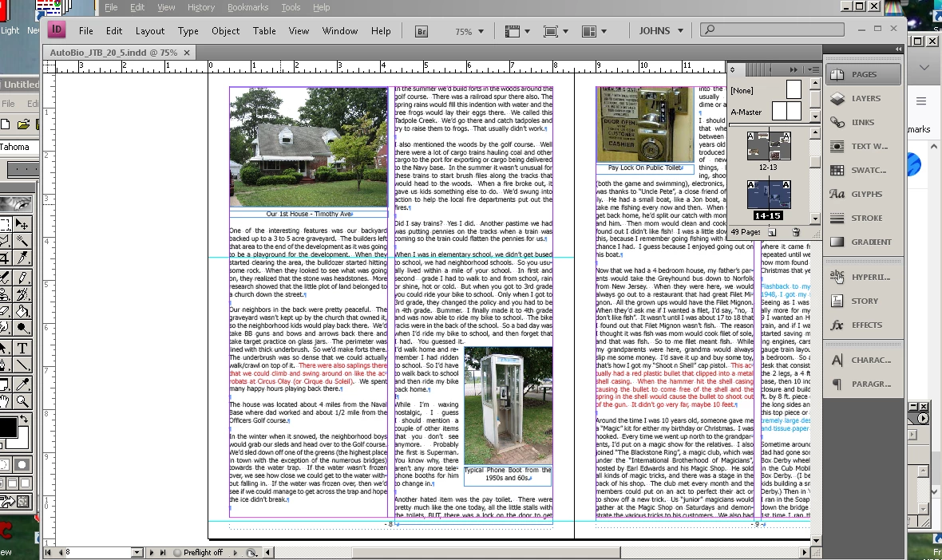Open the Pages panel flyout menu
The width and height of the screenshot is (942, 560).
(813, 69)
